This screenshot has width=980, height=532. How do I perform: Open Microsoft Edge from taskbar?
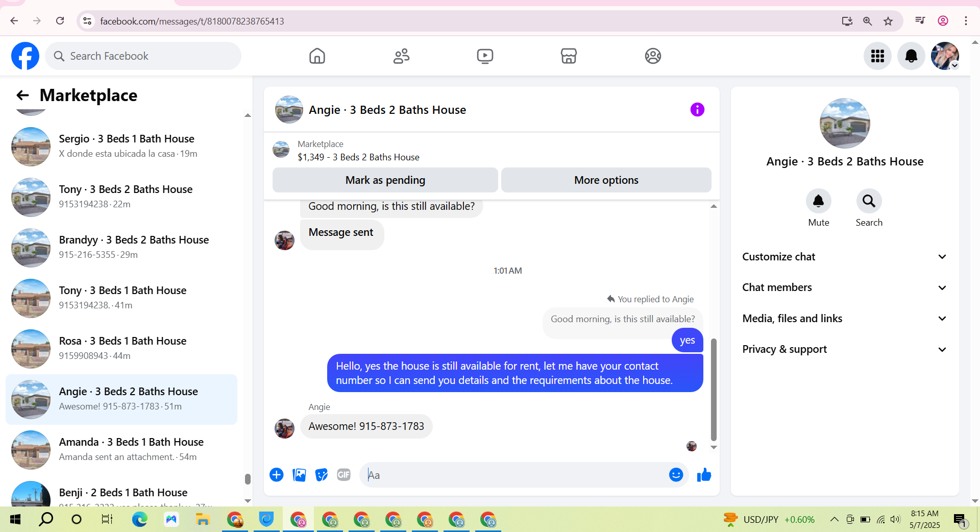[139, 519]
